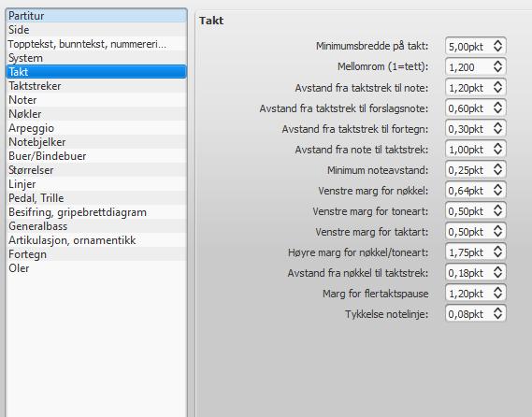Open the Side style category

pos(96,30)
